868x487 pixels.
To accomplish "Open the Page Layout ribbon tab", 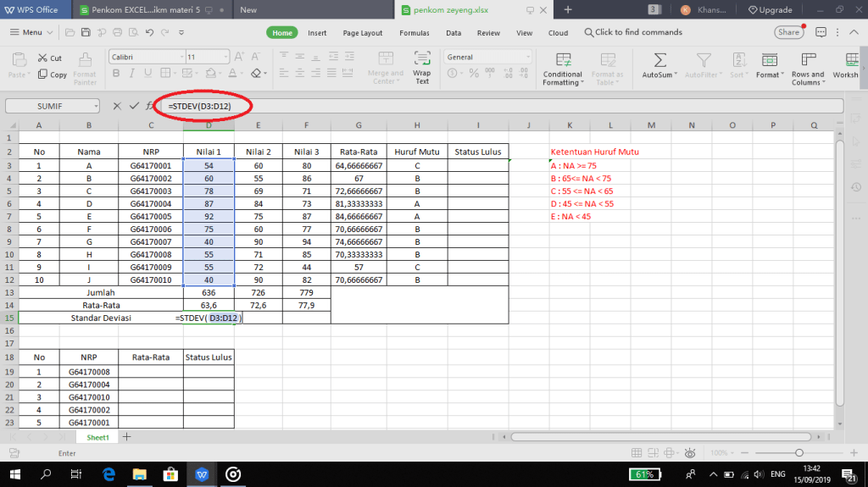I will coord(362,33).
